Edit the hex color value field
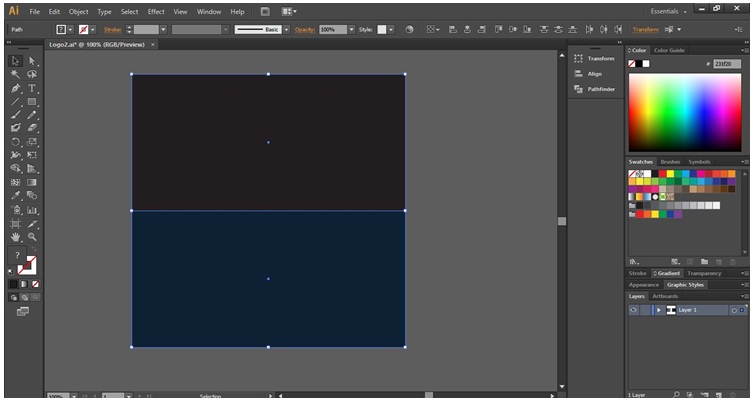Viewport: 753px width, 401px height. tap(727, 64)
